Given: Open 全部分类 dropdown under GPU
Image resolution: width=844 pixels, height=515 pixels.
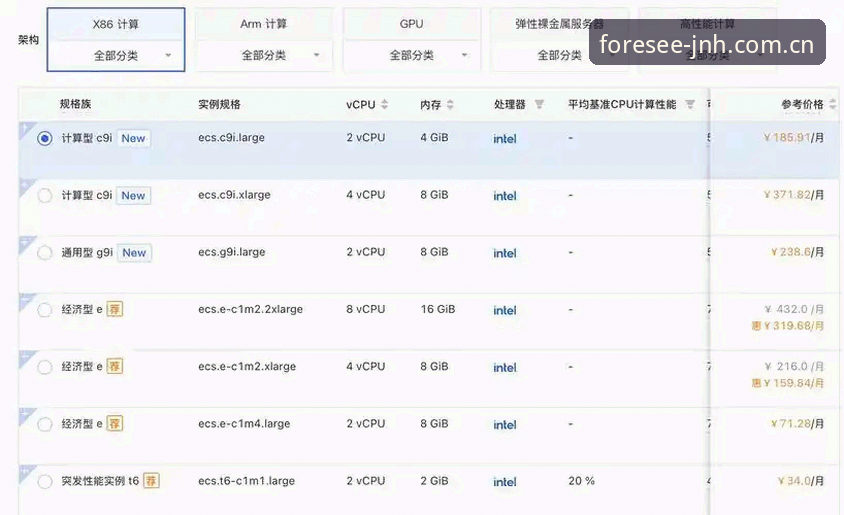Looking at the screenshot, I should [x=411, y=55].
